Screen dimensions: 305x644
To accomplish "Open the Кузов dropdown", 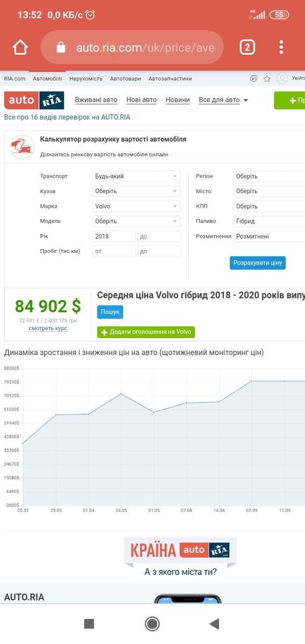I will [x=137, y=191].
